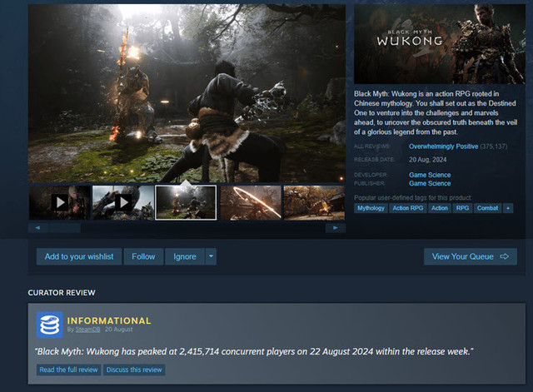Open the Ignore options dropdown arrow
533x392 pixels.
click(211, 256)
